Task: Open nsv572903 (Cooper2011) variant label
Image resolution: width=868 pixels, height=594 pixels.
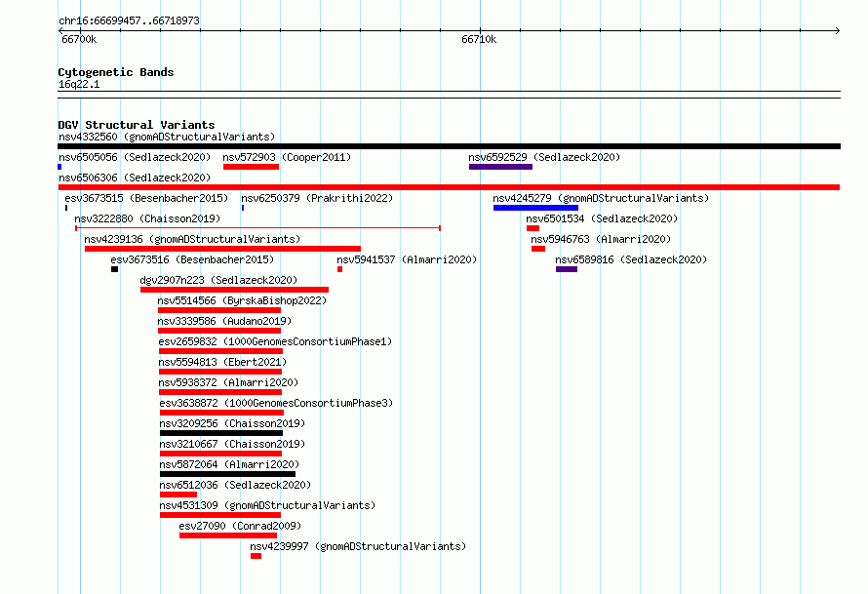Action: tap(287, 157)
